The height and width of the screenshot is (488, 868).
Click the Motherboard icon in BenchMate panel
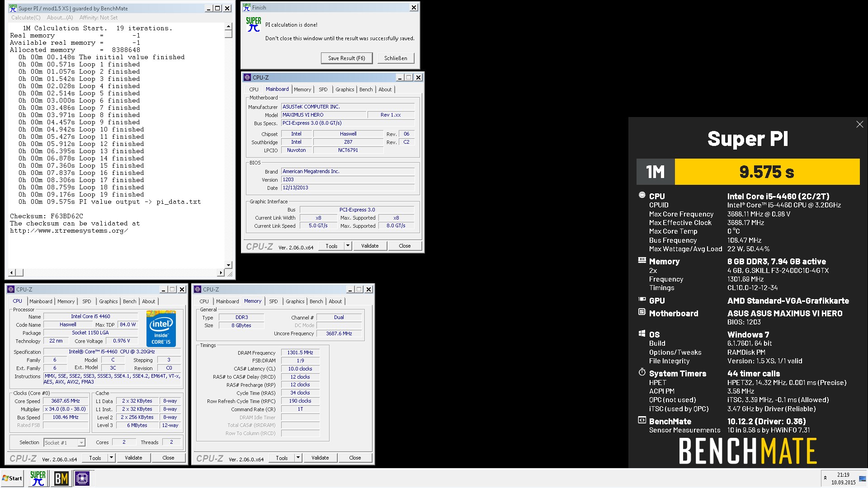(x=642, y=312)
